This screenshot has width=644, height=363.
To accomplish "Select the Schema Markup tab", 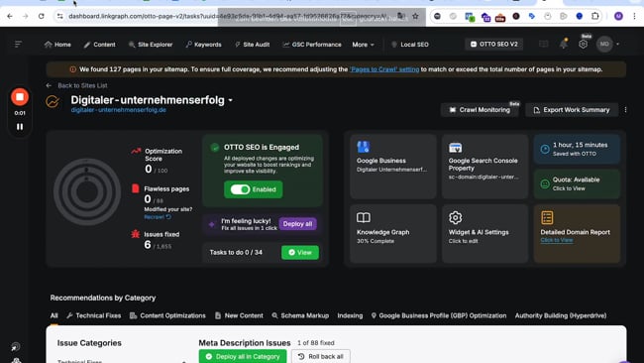I will (300, 315).
